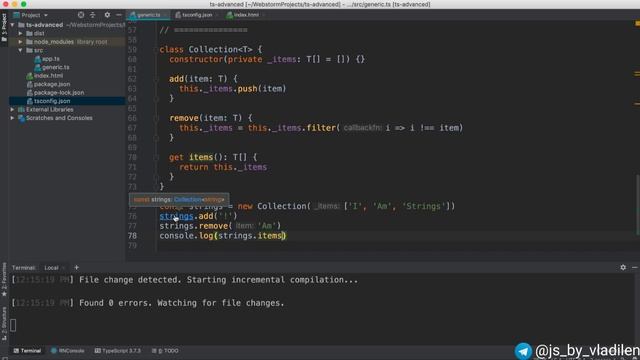The height and width of the screenshot is (360, 640).
Task: Toggle the Favorites side tool window button
Action: (x=4, y=280)
